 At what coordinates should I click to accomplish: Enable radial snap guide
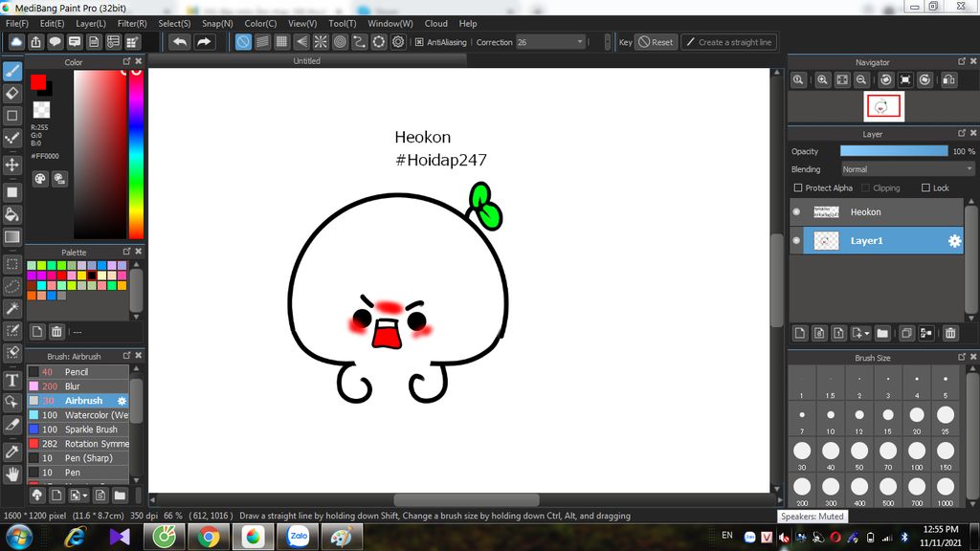click(321, 42)
